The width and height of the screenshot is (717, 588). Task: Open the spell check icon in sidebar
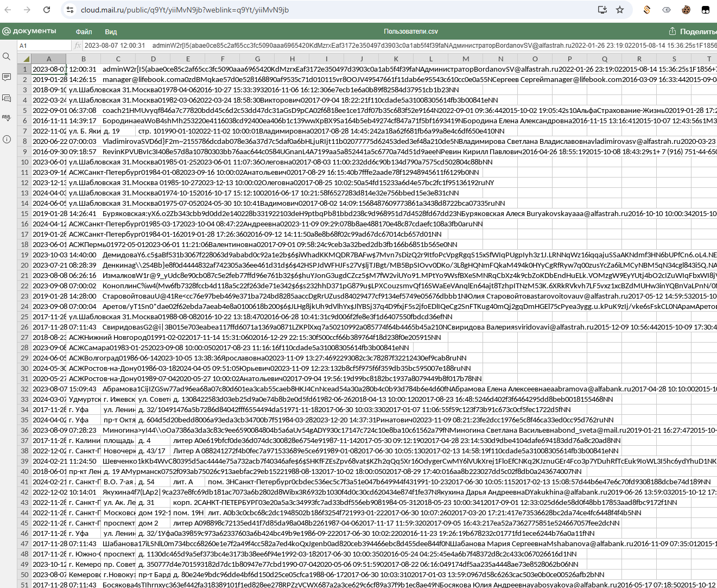pos(7,118)
